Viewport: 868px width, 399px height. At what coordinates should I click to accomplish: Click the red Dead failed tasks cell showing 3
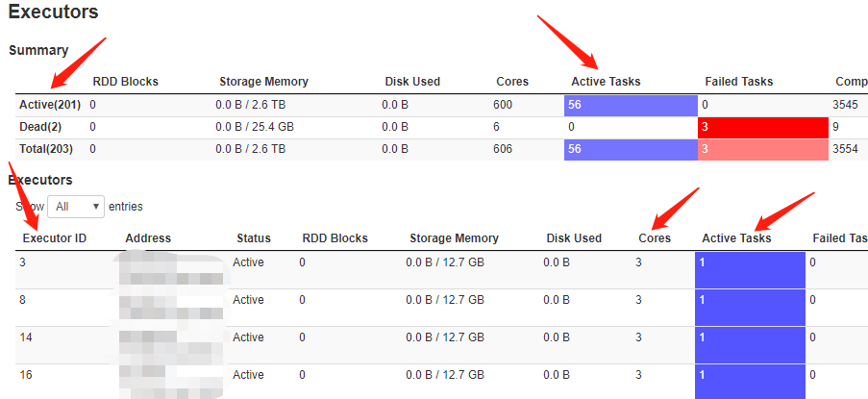pos(763,127)
